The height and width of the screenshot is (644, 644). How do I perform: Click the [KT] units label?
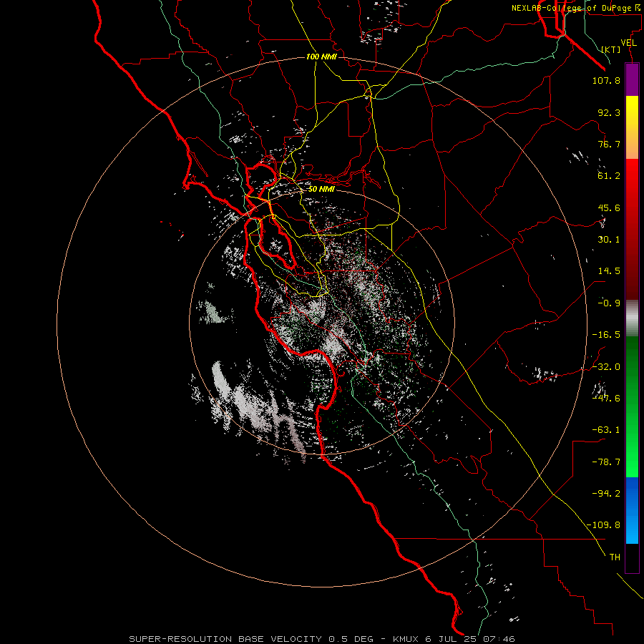(611, 49)
